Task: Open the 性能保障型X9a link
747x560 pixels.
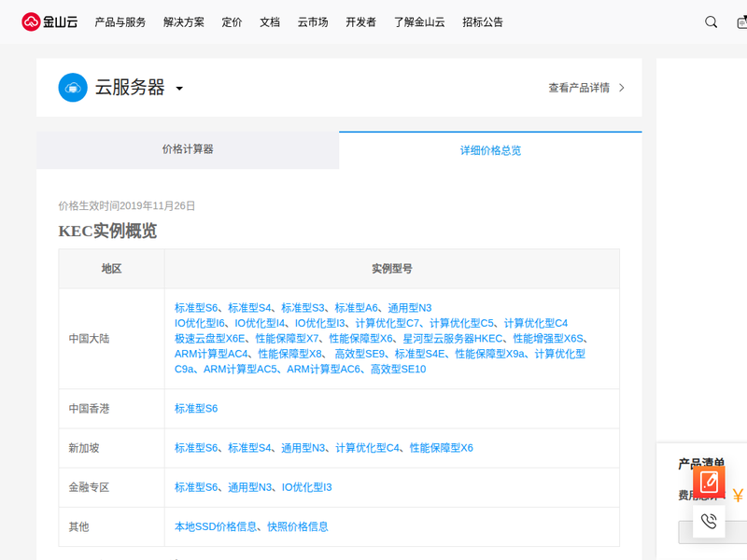Action: [489, 354]
